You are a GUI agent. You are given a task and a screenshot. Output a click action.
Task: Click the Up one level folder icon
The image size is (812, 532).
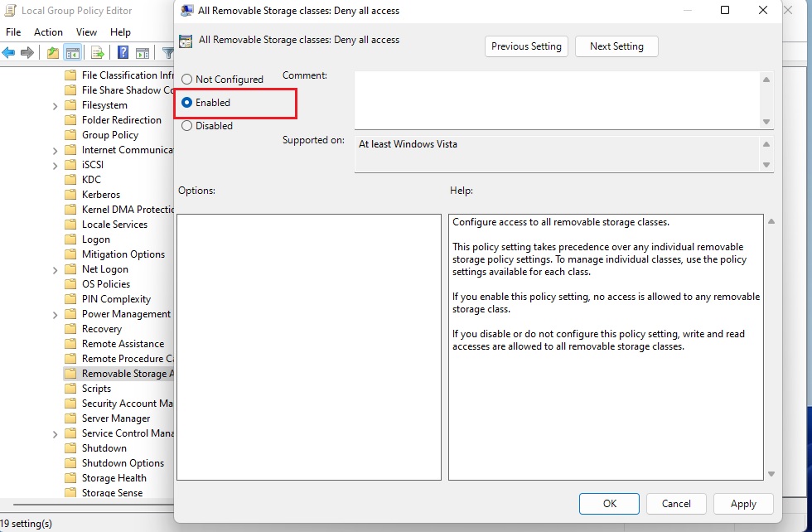click(x=52, y=52)
